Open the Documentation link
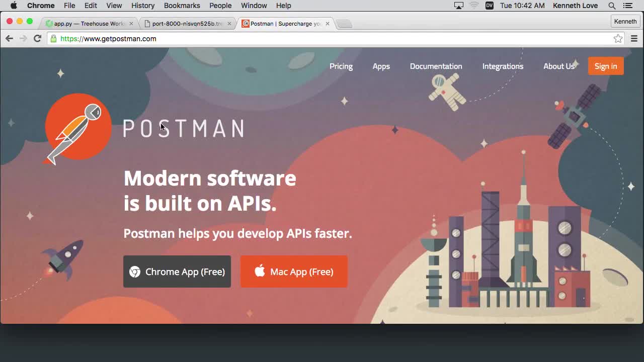This screenshot has width=644, height=362. coord(436,66)
